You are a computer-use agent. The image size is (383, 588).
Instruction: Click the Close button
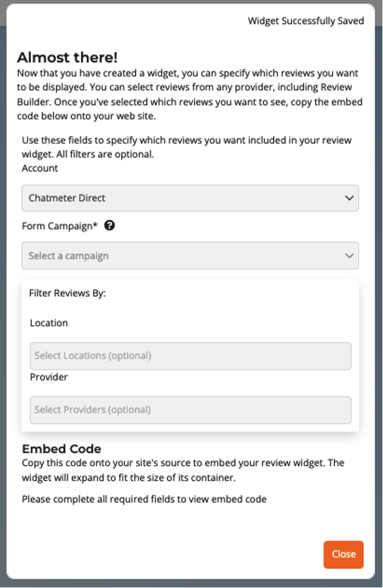tap(343, 554)
